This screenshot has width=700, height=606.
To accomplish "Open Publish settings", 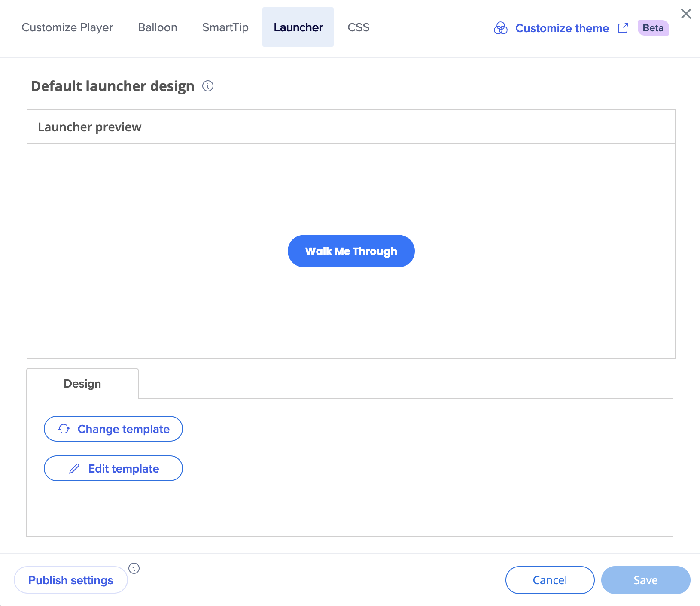I will [71, 580].
